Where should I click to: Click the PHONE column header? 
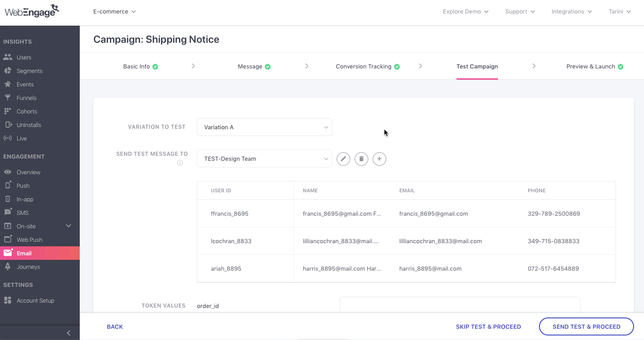click(x=537, y=190)
